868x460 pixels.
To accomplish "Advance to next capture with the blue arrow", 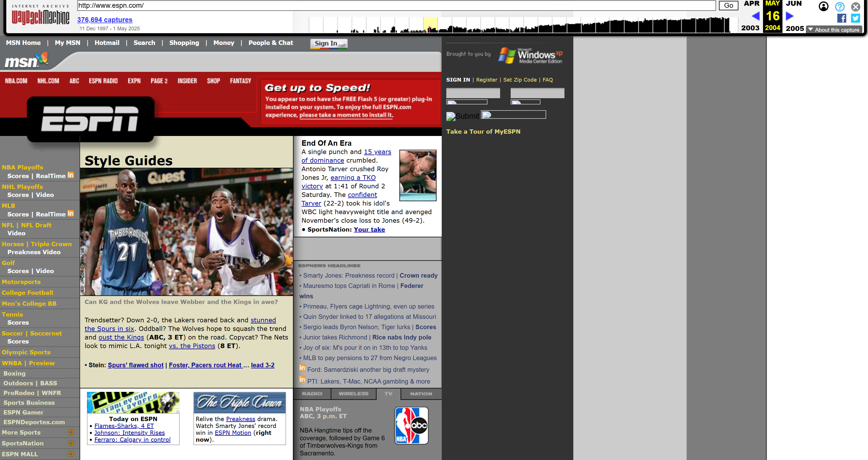I will [x=789, y=16].
